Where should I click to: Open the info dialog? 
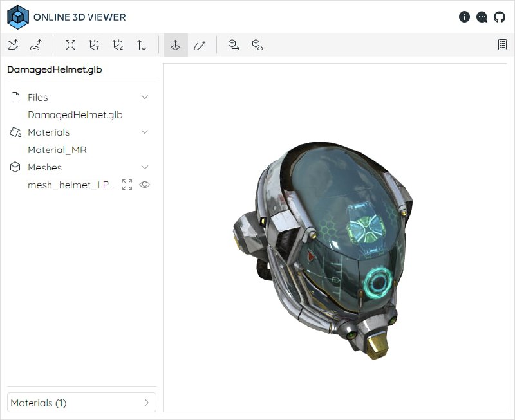coord(464,17)
